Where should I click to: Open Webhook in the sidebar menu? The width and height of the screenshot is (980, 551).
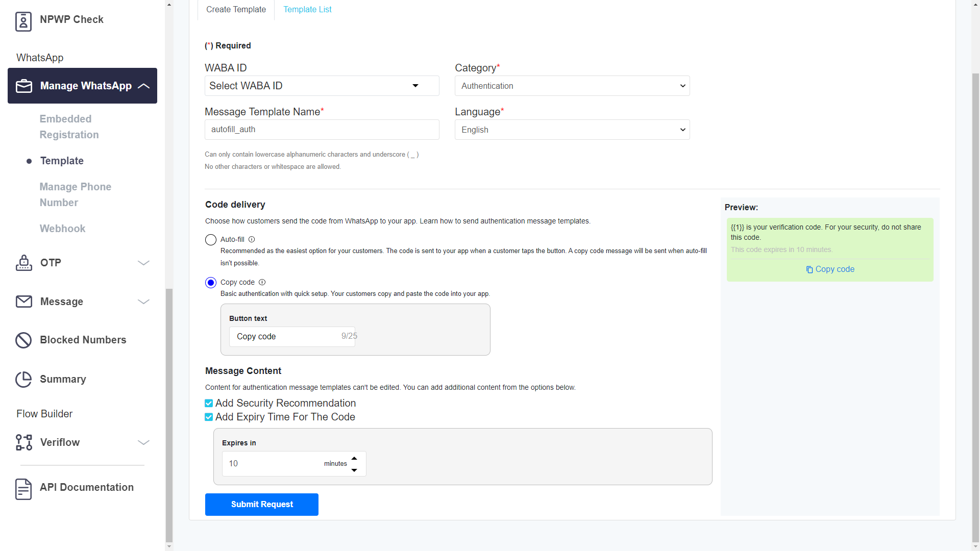click(x=62, y=229)
